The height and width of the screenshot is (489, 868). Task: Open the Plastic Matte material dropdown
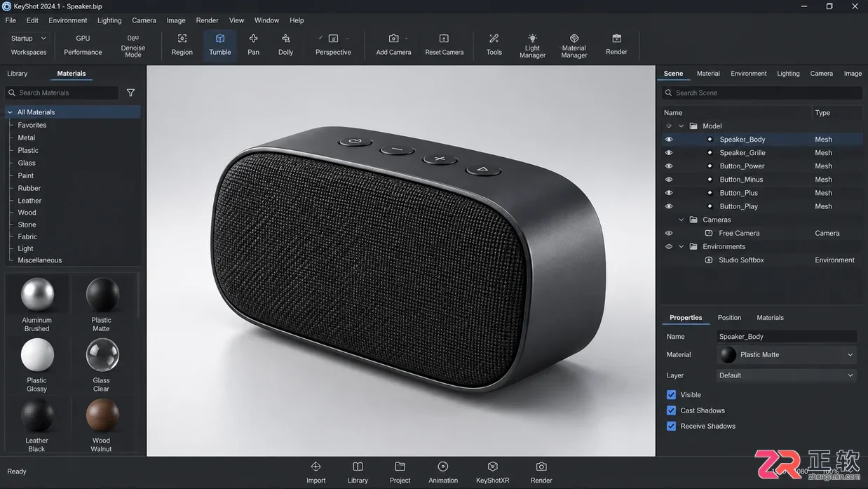(787, 355)
